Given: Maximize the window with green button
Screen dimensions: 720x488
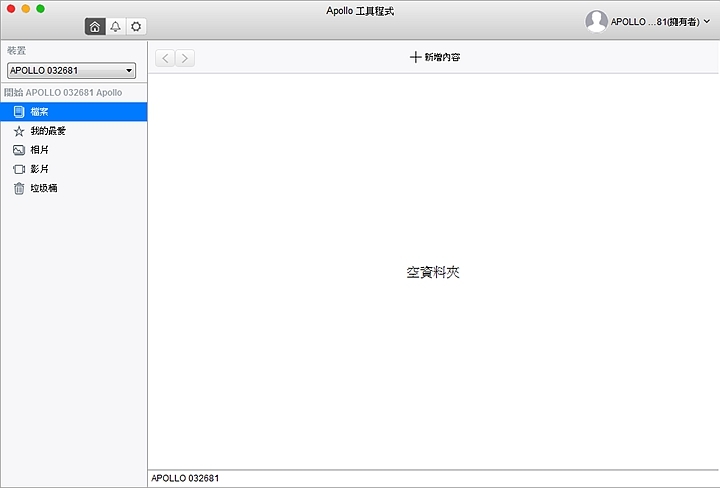Looking at the screenshot, I should [x=41, y=9].
